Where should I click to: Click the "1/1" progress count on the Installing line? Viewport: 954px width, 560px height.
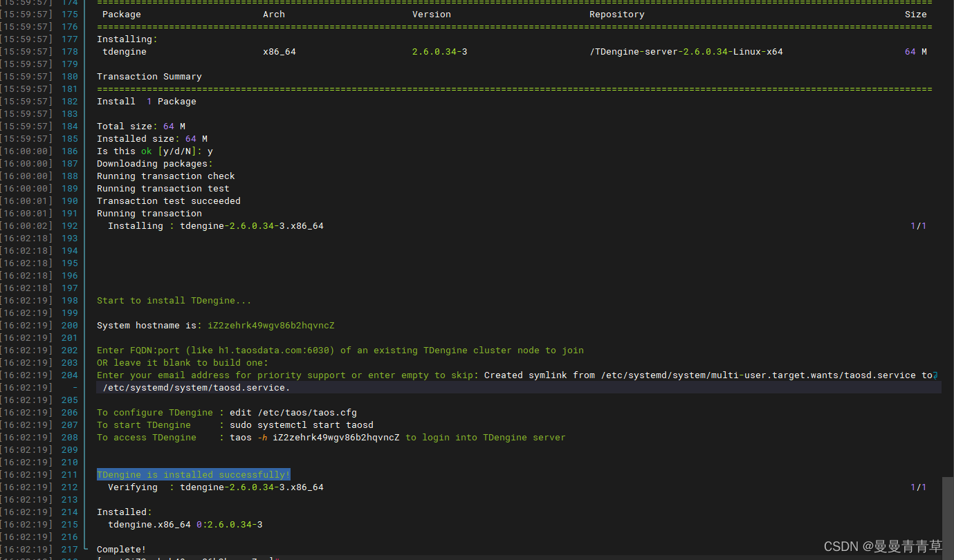pyautogui.click(x=919, y=226)
